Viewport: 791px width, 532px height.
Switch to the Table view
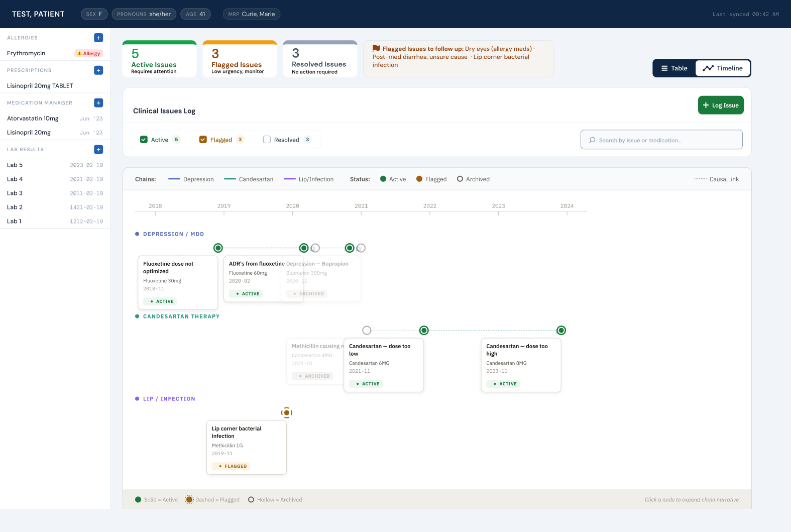tap(674, 68)
